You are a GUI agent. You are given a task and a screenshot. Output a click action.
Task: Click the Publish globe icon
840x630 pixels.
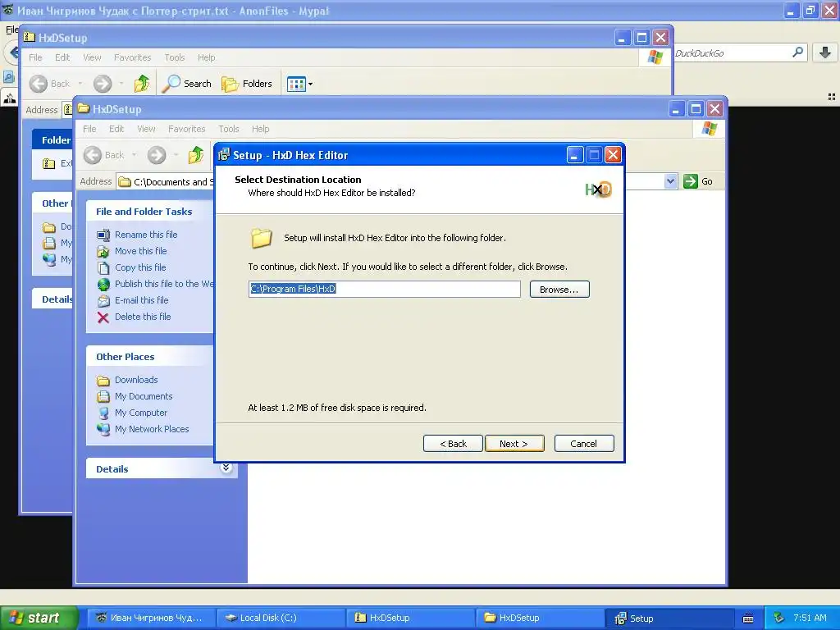click(x=103, y=284)
